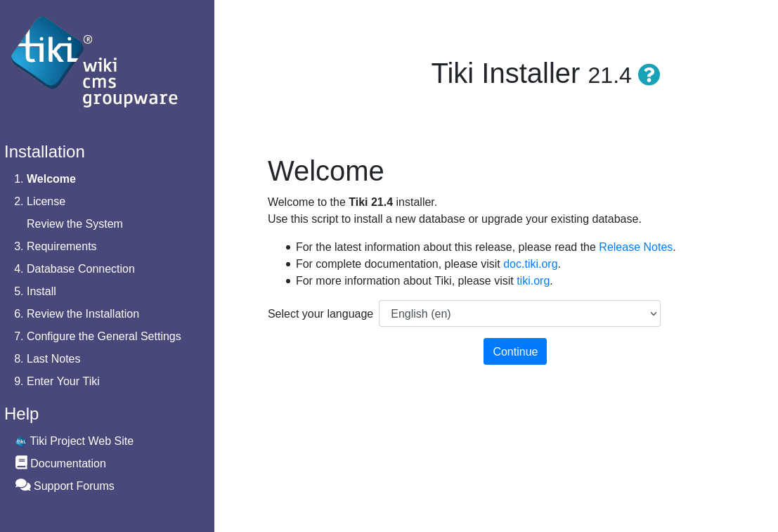The image size is (778, 532).
Task: Select the Install step
Action: pos(41,291)
